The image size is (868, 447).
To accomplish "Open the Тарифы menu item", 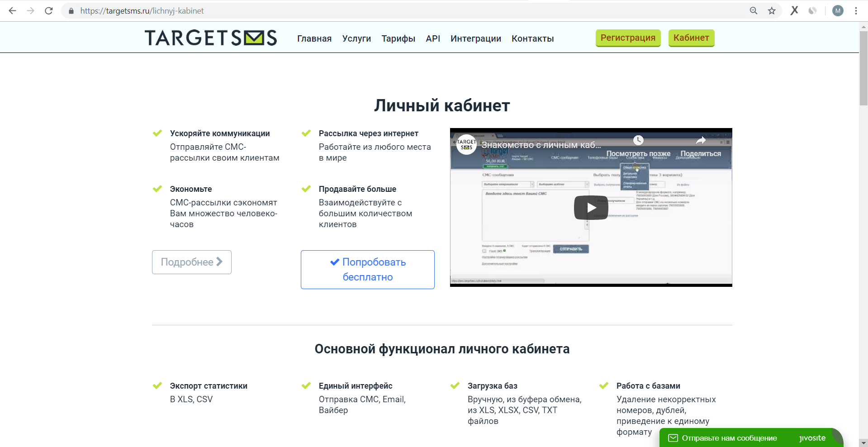I will coord(398,38).
